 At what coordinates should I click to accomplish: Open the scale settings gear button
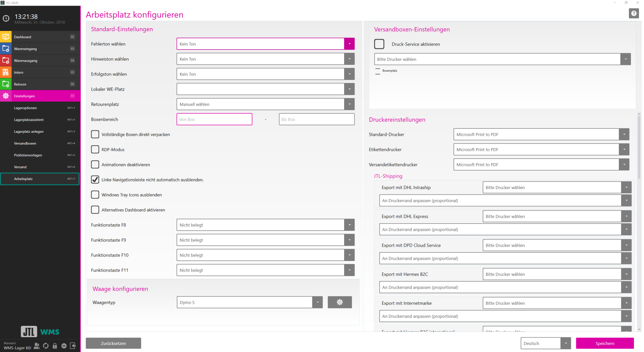(x=339, y=302)
